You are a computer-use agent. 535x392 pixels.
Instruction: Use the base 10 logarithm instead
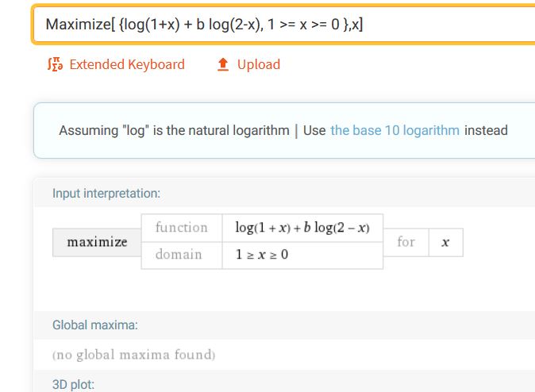click(395, 130)
